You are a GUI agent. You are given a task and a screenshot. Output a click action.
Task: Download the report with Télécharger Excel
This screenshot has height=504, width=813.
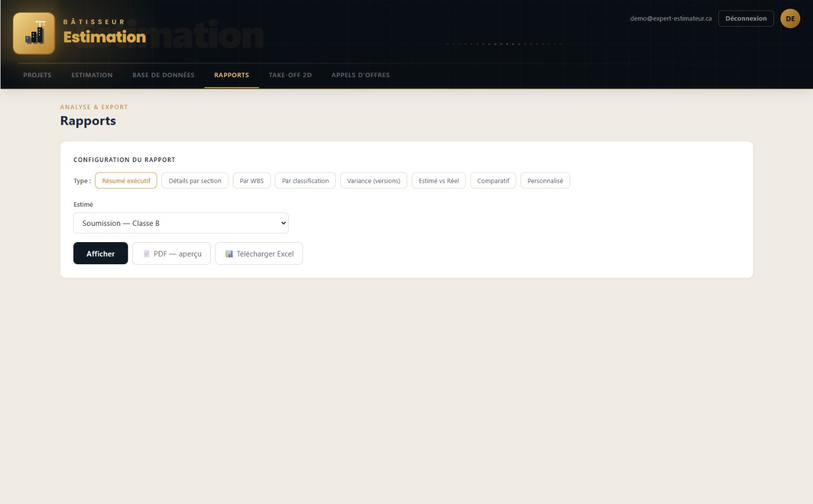click(258, 253)
